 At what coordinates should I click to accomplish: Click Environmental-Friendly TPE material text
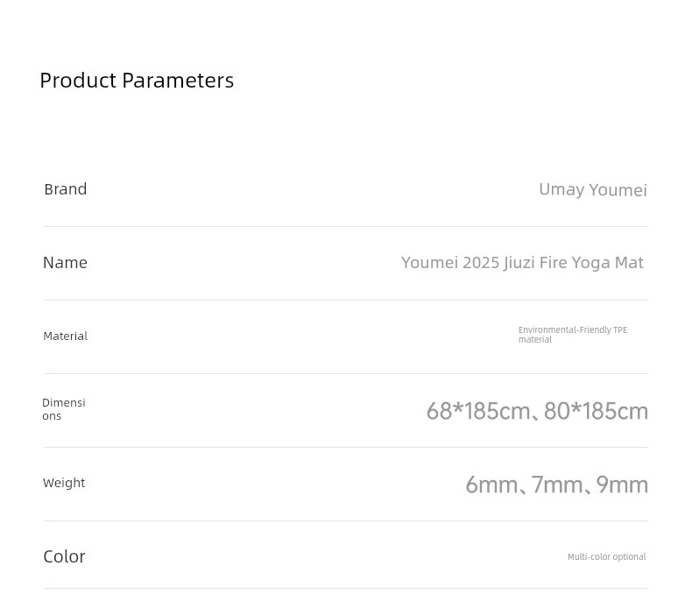[572, 335]
